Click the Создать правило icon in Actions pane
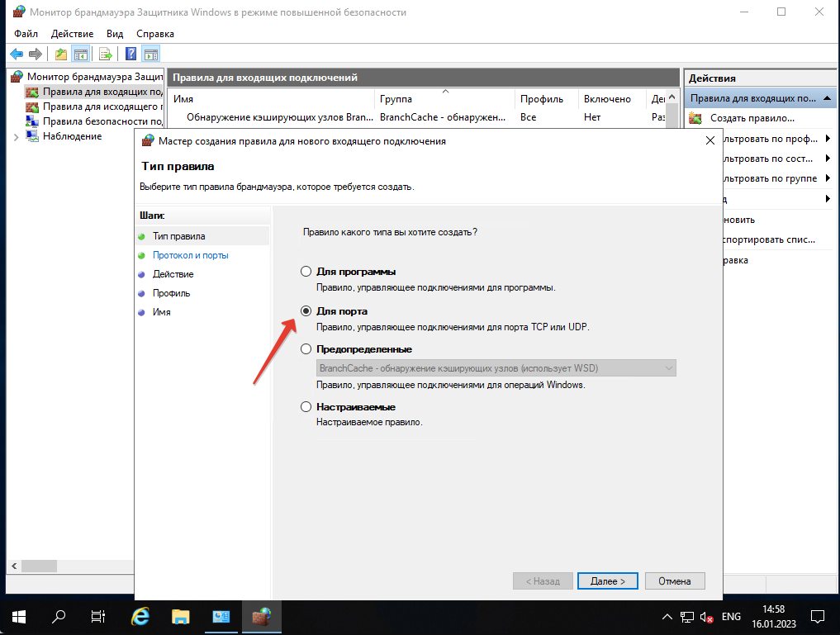This screenshot has width=840, height=635. 695,118
